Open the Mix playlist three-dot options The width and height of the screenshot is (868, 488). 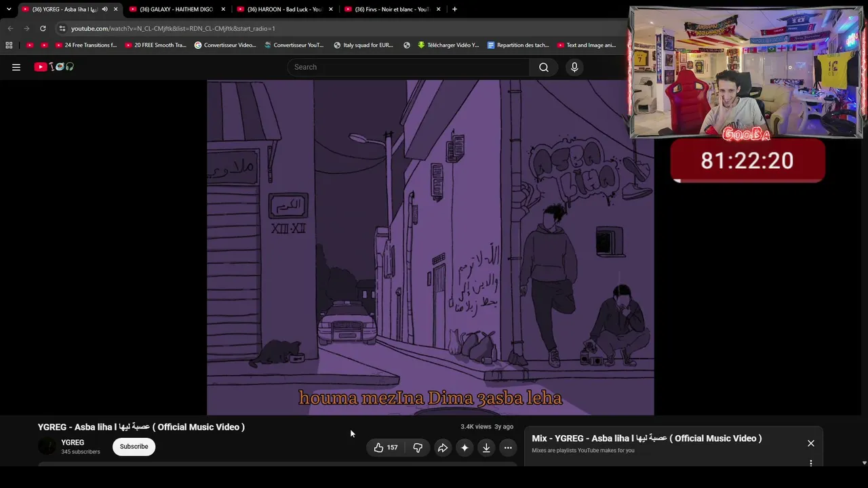[811, 464]
